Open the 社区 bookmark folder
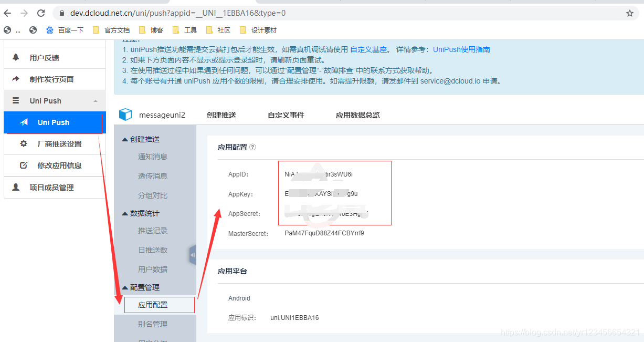This screenshot has width=644, height=342. click(x=218, y=30)
